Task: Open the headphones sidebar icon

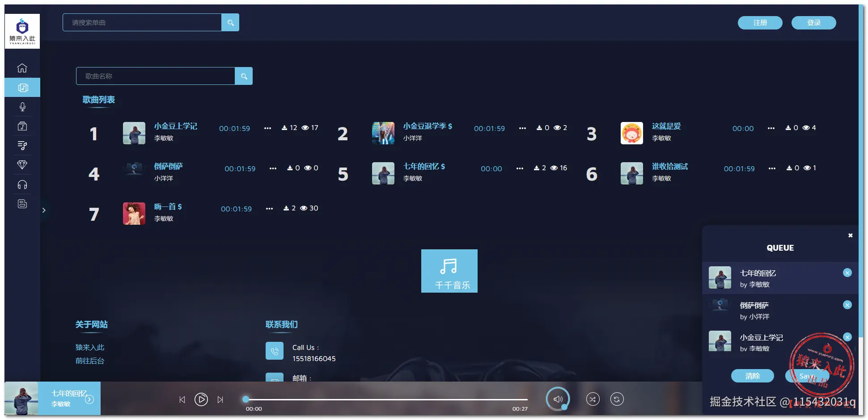Action: pos(22,185)
